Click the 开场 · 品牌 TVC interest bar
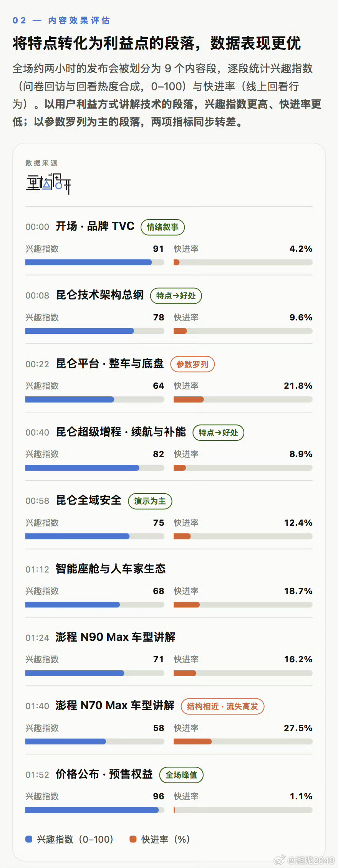Viewport: 338px width, 868px height. [95, 262]
